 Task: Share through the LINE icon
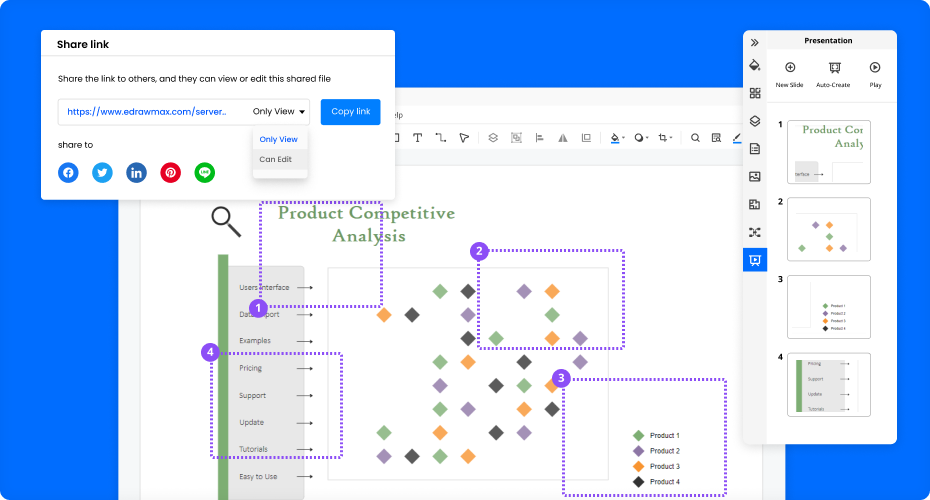(x=205, y=172)
